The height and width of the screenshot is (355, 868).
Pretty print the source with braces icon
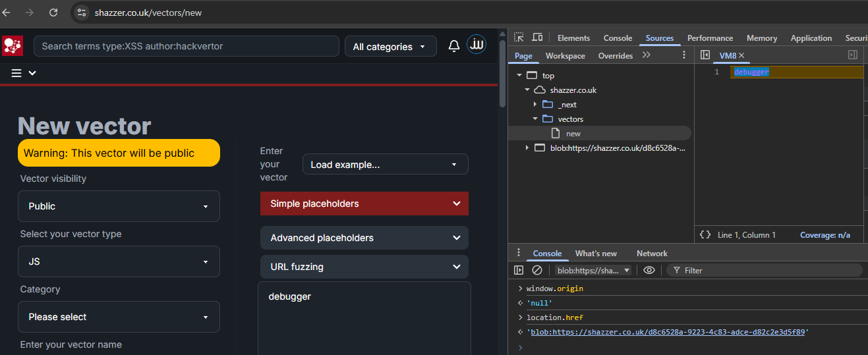click(x=705, y=234)
